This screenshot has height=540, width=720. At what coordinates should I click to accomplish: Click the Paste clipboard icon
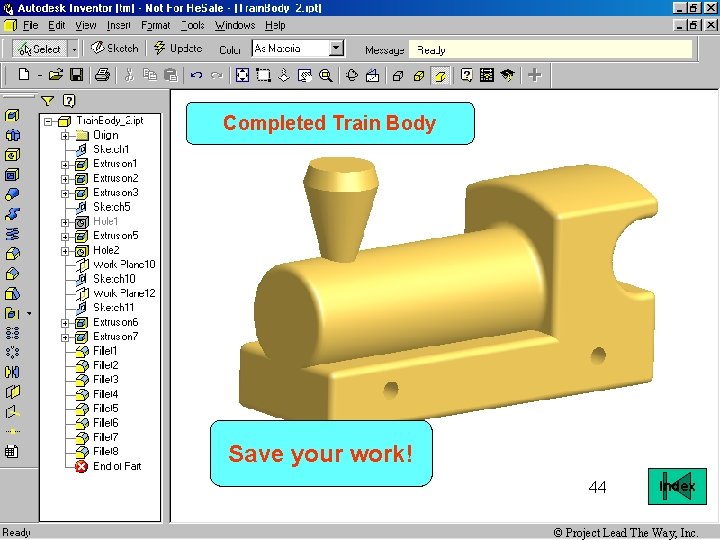171,74
